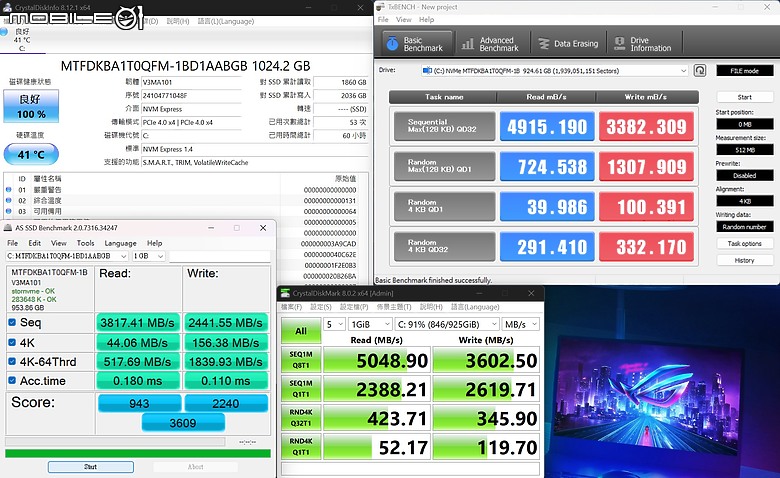Open AS SSD Edit menu
The width and height of the screenshot is (780, 478).
pos(34,243)
